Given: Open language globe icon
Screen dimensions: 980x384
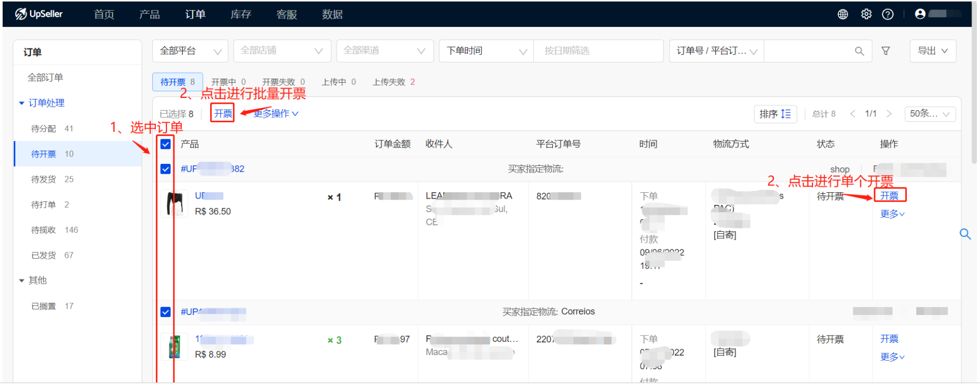Looking at the screenshot, I should click(x=842, y=14).
